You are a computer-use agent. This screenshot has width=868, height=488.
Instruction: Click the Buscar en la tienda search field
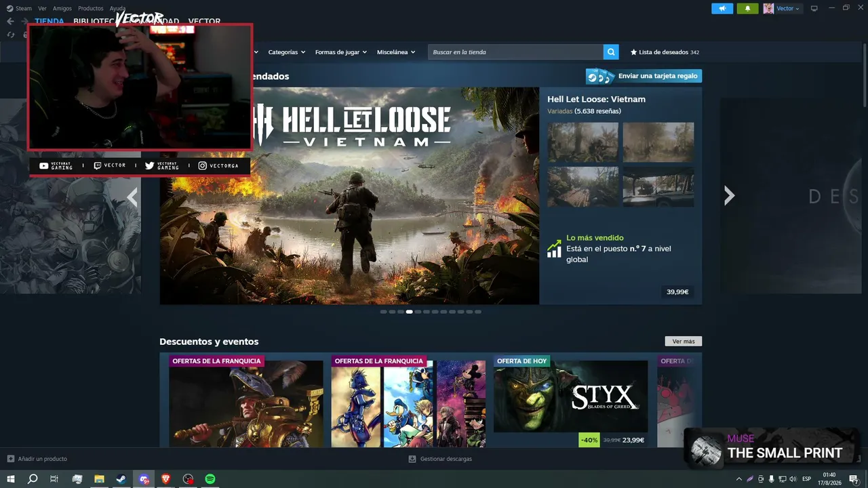(x=515, y=52)
